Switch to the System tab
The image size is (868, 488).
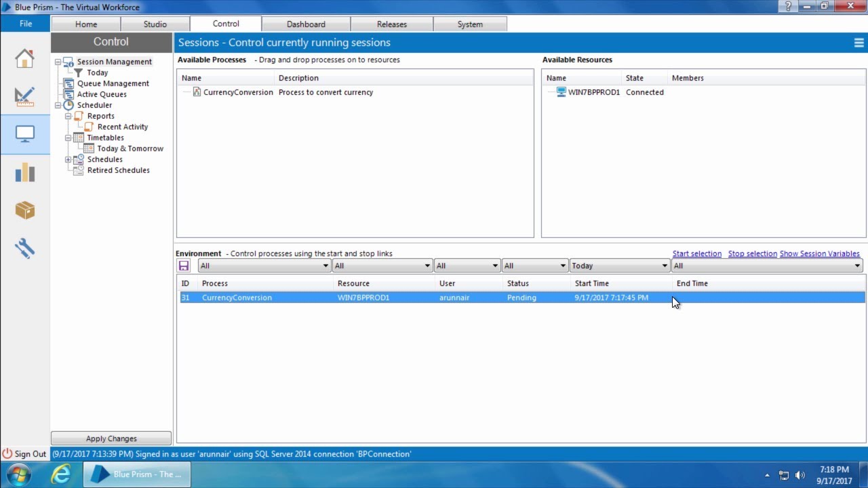(470, 24)
